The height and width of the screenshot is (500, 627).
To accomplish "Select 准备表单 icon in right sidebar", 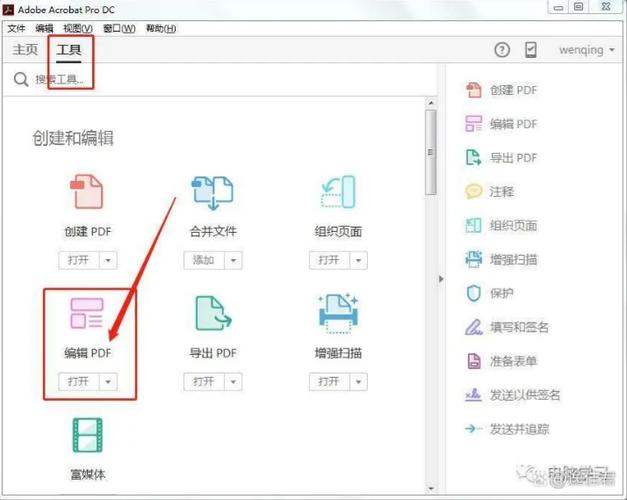I will [x=474, y=361].
